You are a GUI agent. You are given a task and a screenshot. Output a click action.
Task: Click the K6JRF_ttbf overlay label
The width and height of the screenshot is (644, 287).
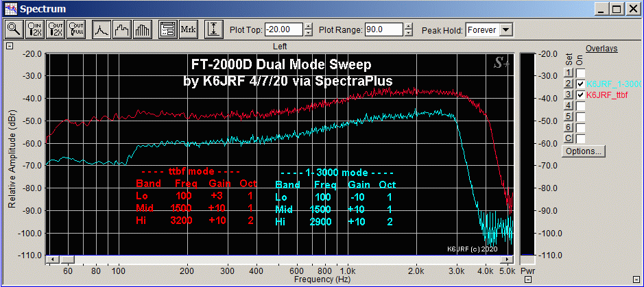click(x=608, y=95)
